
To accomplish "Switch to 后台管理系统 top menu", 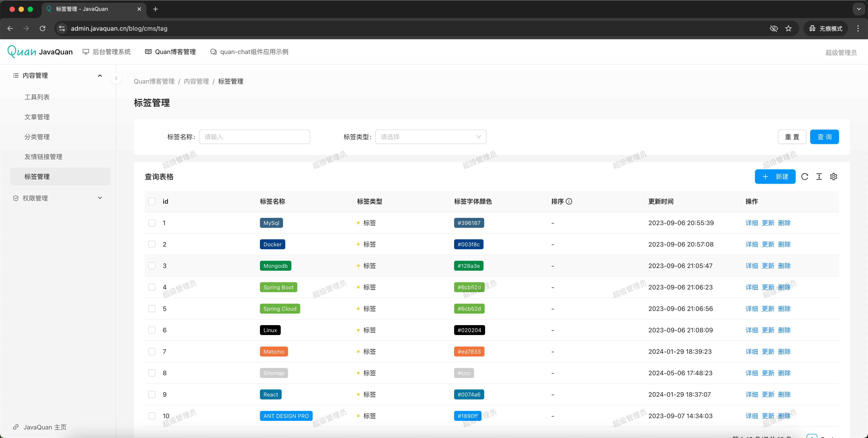I will click(107, 52).
